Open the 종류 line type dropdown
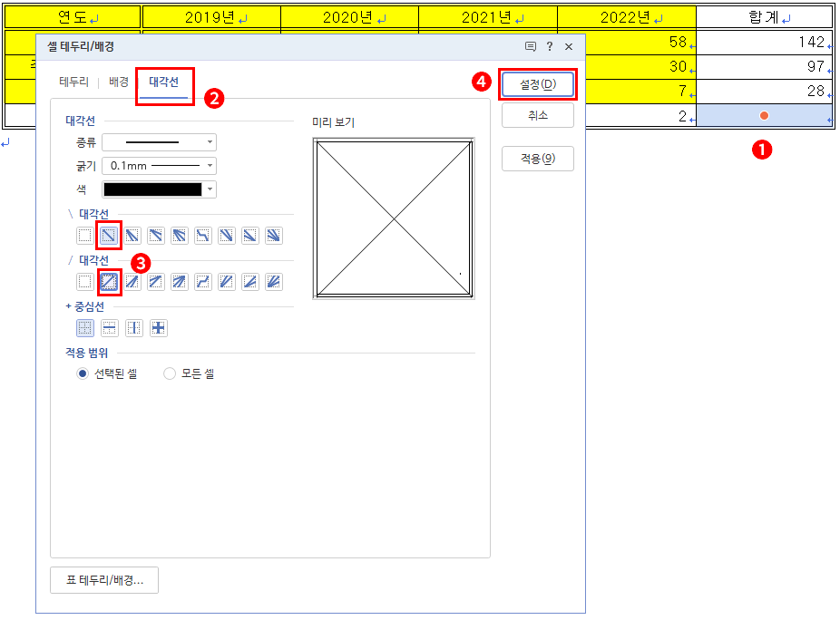The height and width of the screenshot is (620, 840). tap(159, 142)
